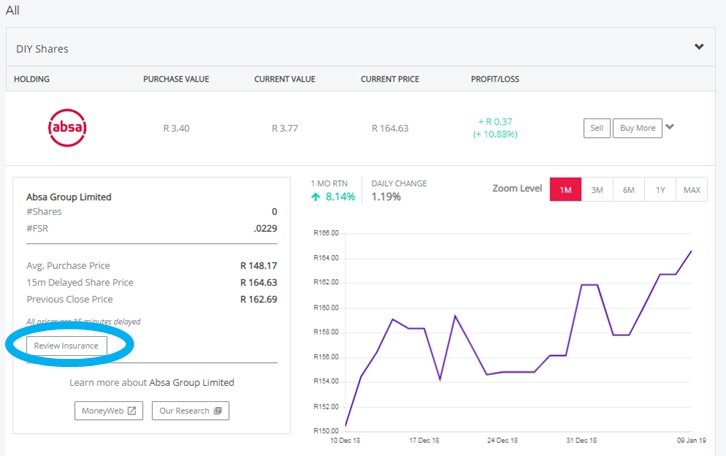Click the #FSR value .0229
726x456 pixels.
point(265,228)
